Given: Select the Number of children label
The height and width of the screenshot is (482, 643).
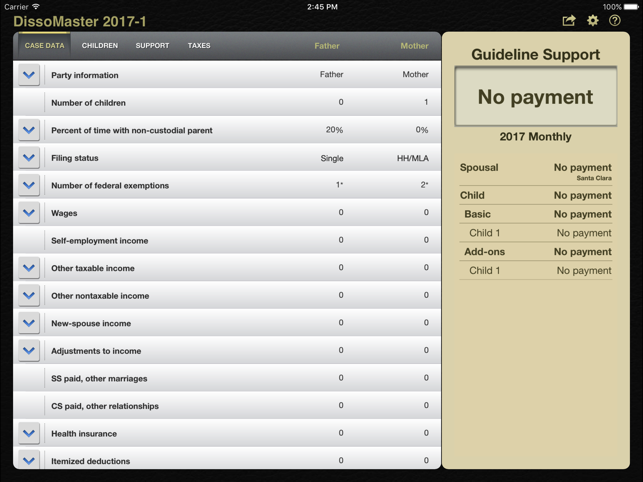Looking at the screenshot, I should tap(88, 103).
